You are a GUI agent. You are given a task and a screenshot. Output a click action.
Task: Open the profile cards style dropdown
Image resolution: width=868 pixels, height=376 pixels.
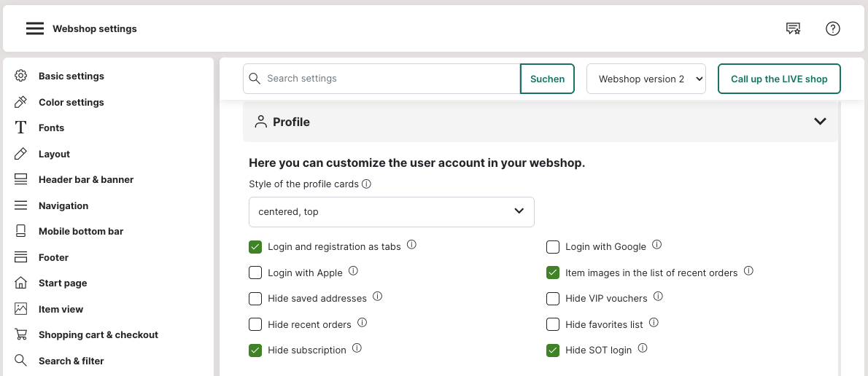[391, 211]
